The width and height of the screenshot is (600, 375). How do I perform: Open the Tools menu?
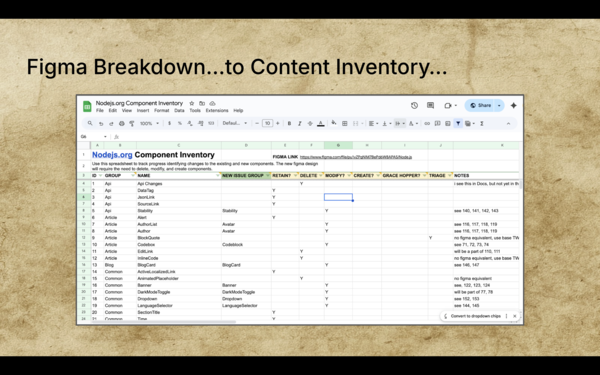point(195,111)
